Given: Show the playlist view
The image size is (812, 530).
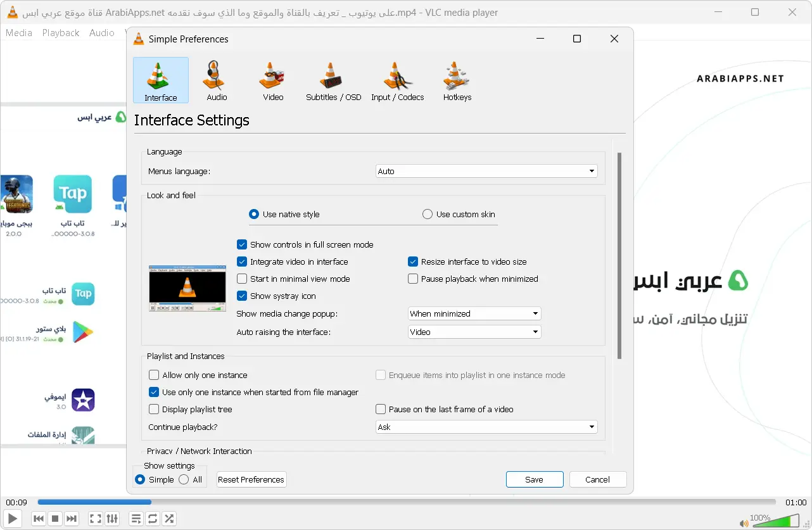Looking at the screenshot, I should click(136, 518).
